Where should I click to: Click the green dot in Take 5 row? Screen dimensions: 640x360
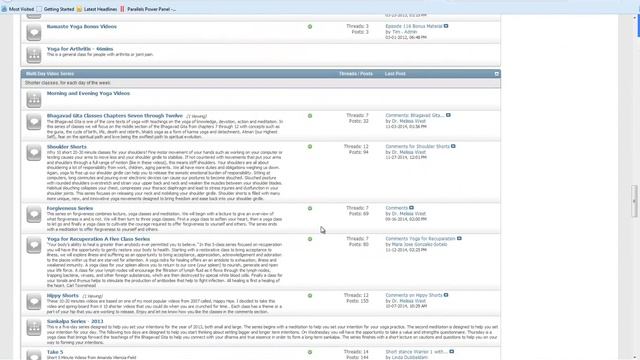[310, 352]
